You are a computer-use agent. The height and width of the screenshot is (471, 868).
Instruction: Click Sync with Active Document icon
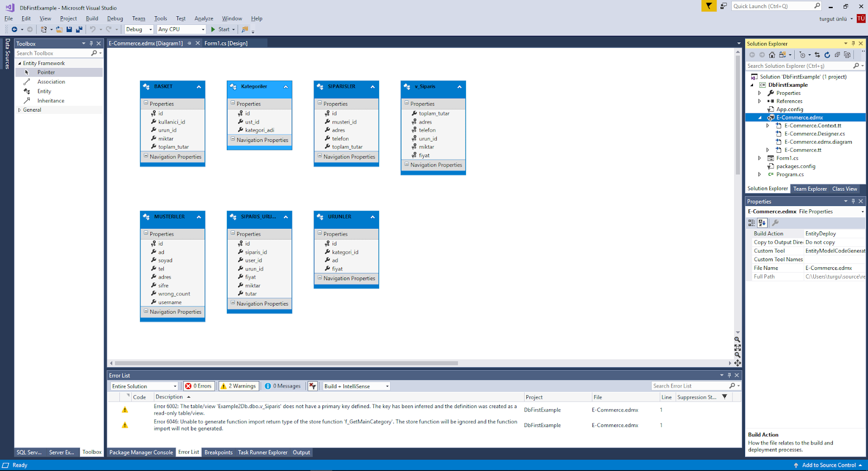[817, 55]
